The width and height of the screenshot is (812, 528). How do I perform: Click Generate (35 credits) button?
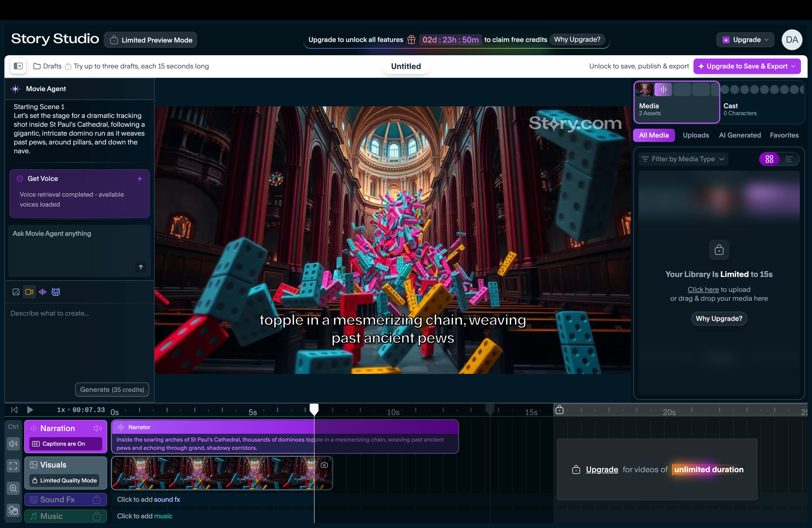[x=112, y=390]
